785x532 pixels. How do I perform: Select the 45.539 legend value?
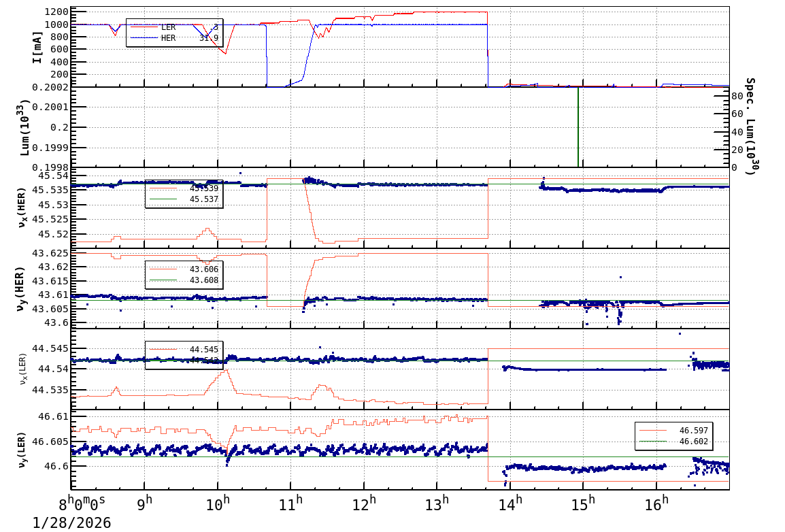204,188
